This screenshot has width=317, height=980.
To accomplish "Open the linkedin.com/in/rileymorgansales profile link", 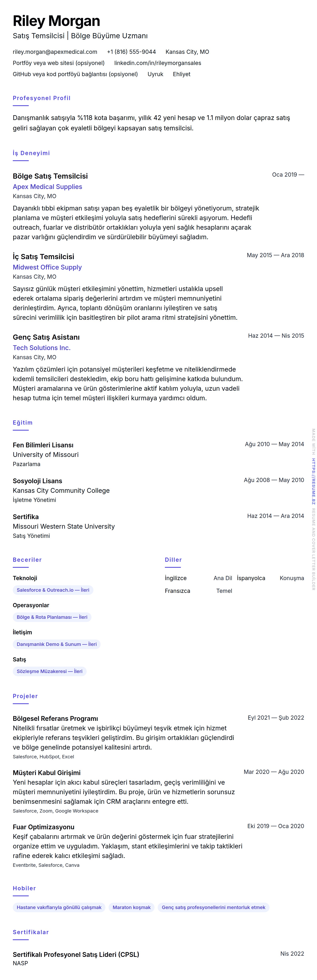I will 157,63.
